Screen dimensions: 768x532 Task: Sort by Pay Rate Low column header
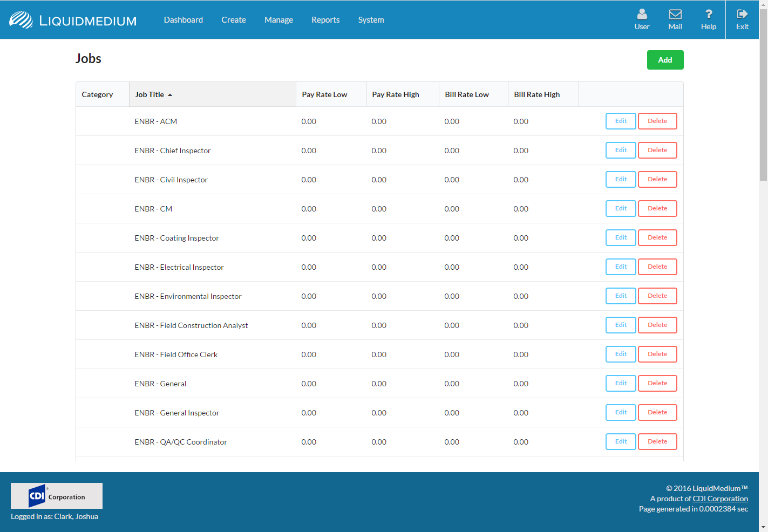click(x=324, y=94)
